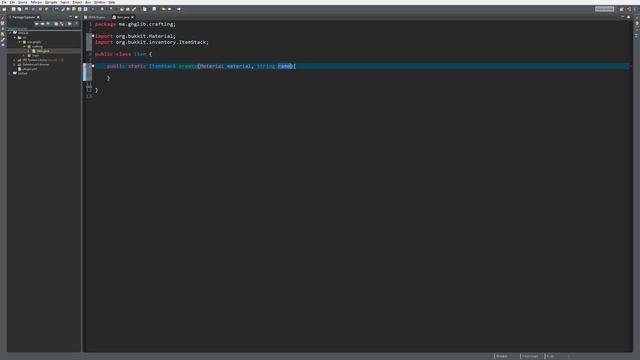Viewport: 640px width, 360px height.
Task: Collapse the top project node in tree
Action: pos(10,33)
